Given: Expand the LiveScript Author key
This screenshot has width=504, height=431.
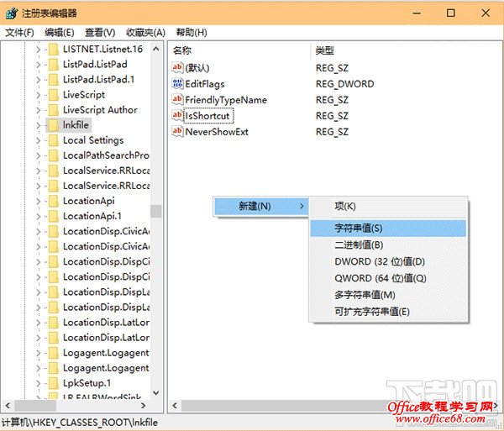Looking at the screenshot, I should click(x=39, y=110).
